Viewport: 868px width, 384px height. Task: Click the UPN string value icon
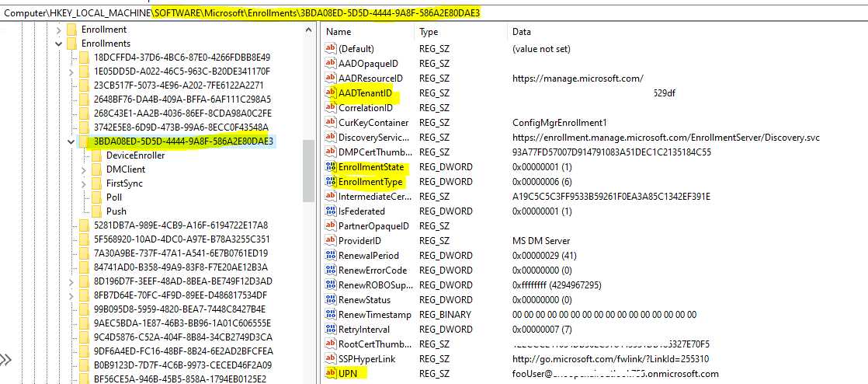point(331,373)
